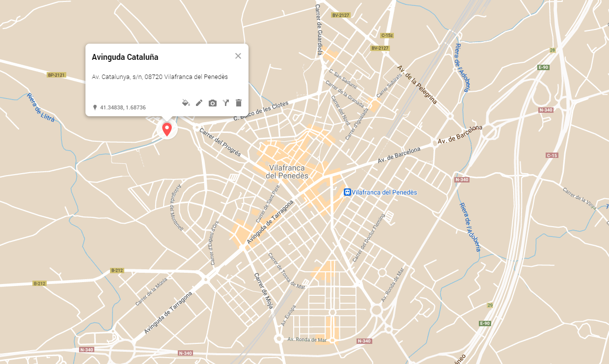Click the B-212 road badge on left edge
This screenshot has height=364, width=609.
39,284
